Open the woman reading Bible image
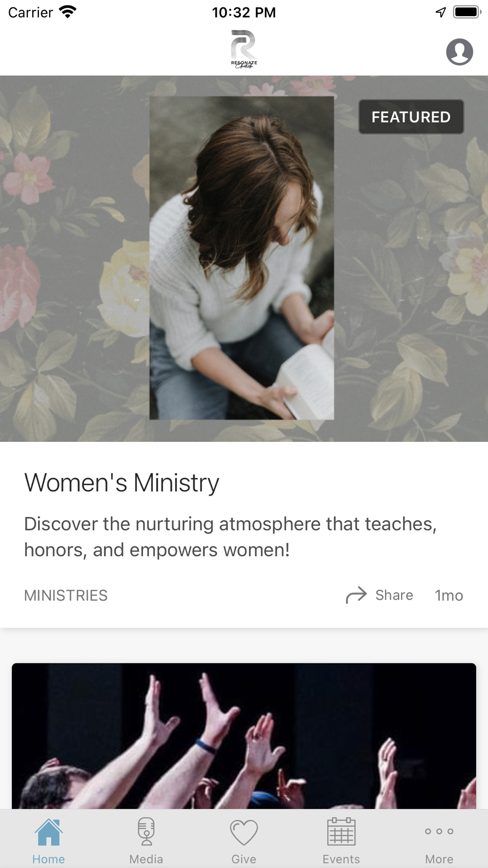Image resolution: width=488 pixels, height=868 pixels. (x=242, y=258)
